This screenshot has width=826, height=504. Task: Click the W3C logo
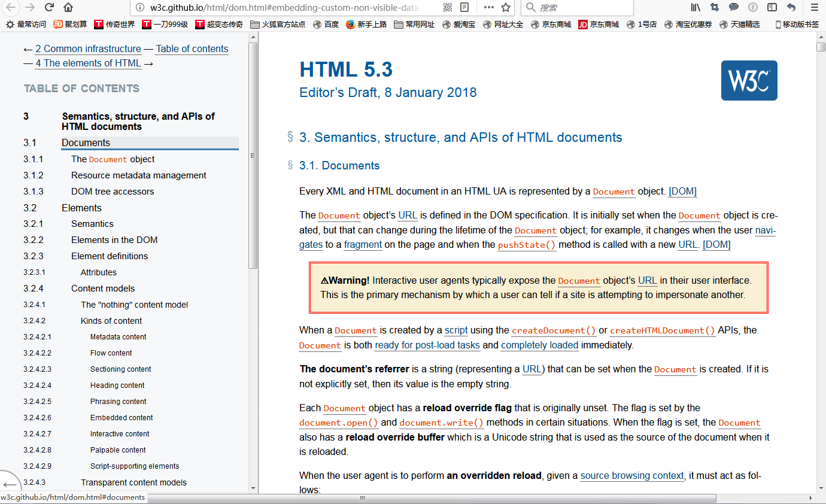point(749,80)
